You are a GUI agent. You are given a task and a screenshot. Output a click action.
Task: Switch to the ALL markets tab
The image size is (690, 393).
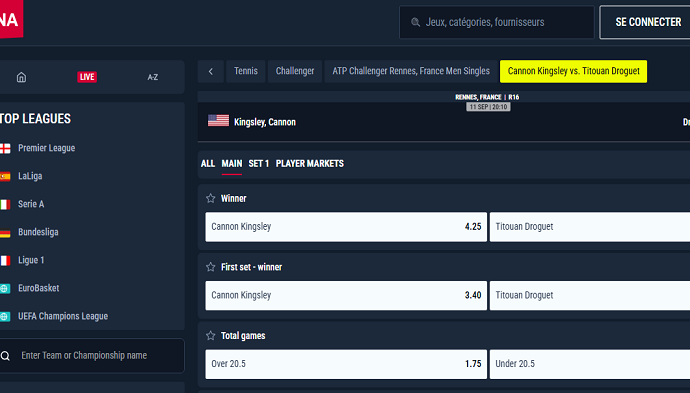208,164
